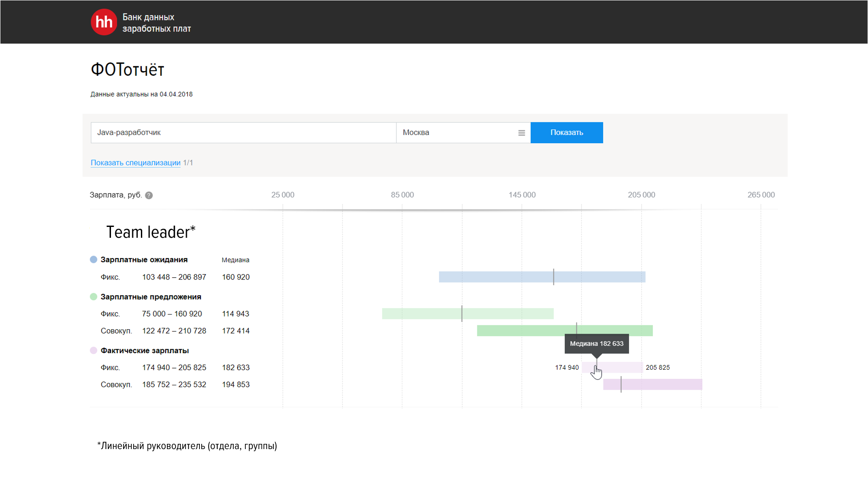Viewport: 868px width, 489px height.
Task: Click the purple total actual salaries bar
Action: pyautogui.click(x=653, y=384)
